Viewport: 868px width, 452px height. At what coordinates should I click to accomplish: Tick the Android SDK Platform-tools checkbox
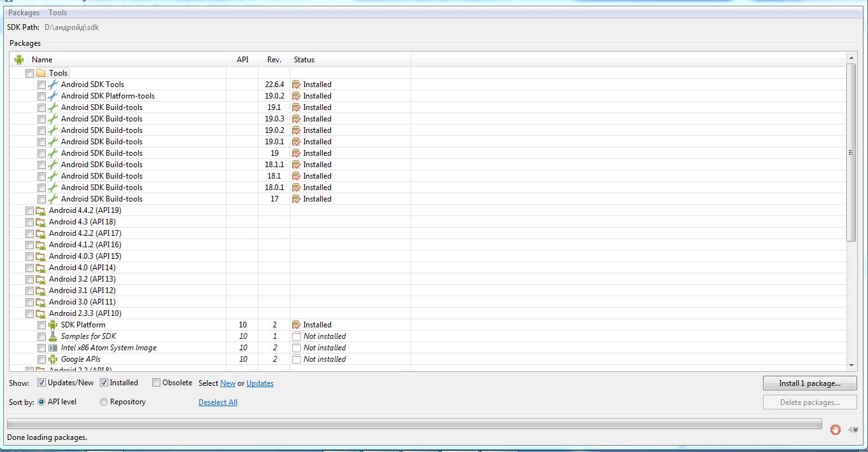(41, 96)
